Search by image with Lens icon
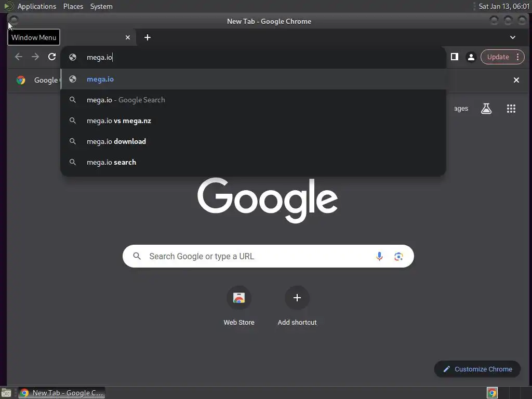Image resolution: width=532 pixels, height=399 pixels. click(398, 256)
